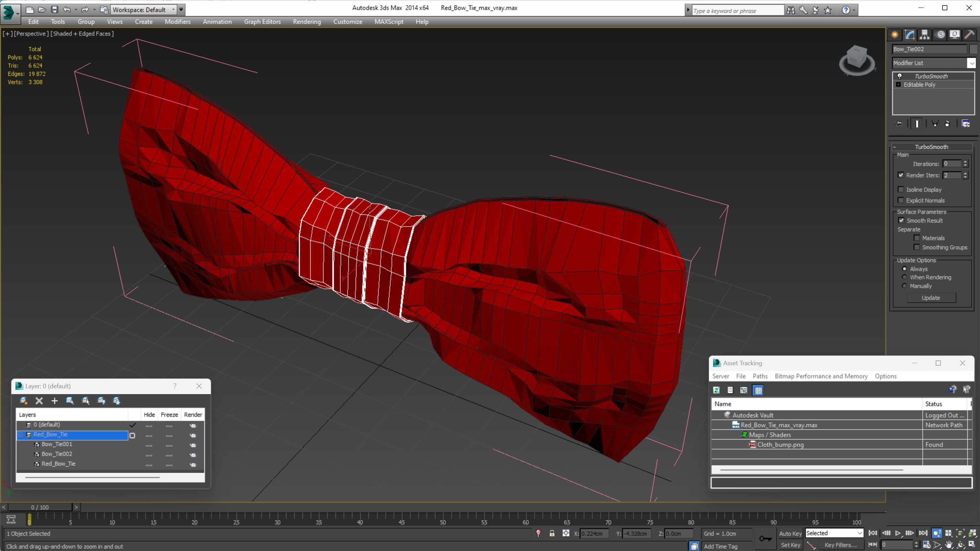The height and width of the screenshot is (551, 980).
Task: Click Configure Modifier Sets icon
Action: click(966, 124)
